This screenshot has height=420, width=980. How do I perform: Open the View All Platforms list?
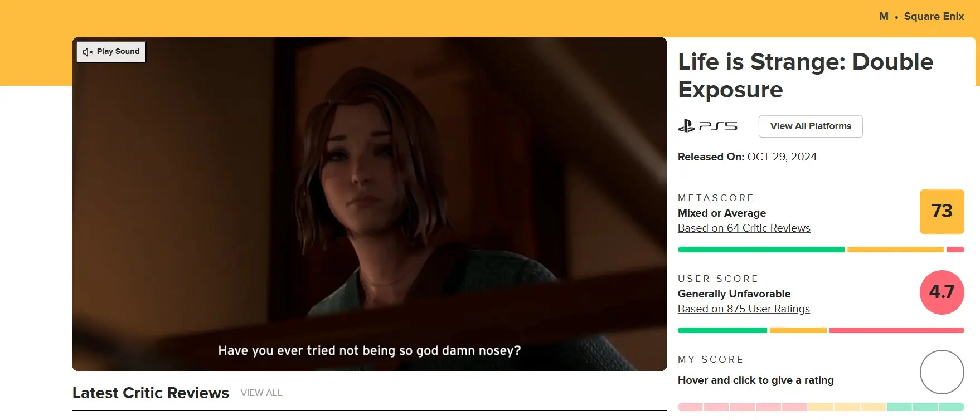[x=810, y=126]
